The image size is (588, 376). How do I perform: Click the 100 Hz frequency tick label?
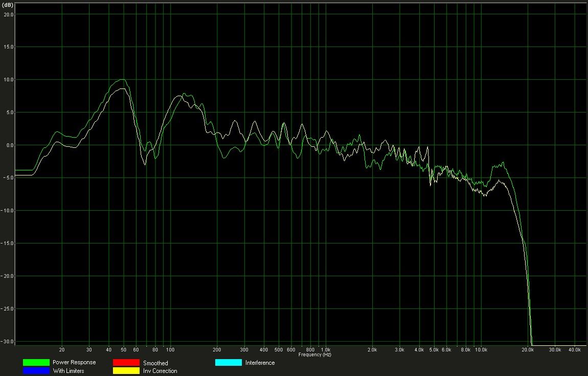click(x=170, y=350)
